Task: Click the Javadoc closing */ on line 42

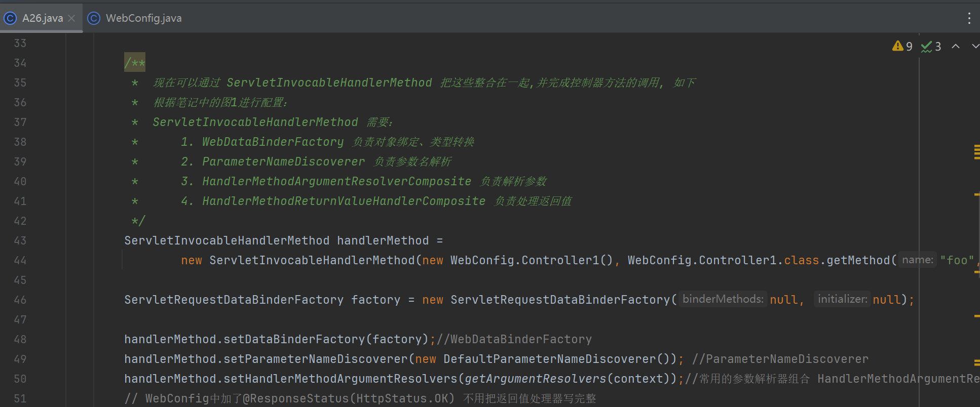Action: pos(138,221)
